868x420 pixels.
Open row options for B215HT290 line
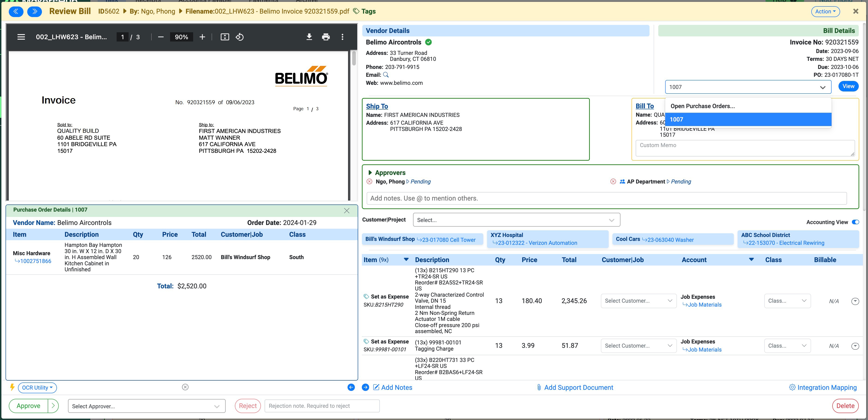pyautogui.click(x=855, y=301)
